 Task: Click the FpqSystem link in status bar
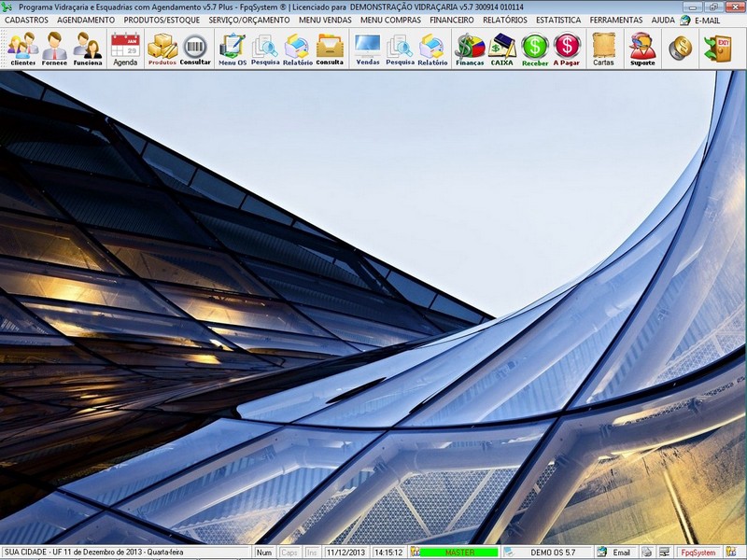698,553
